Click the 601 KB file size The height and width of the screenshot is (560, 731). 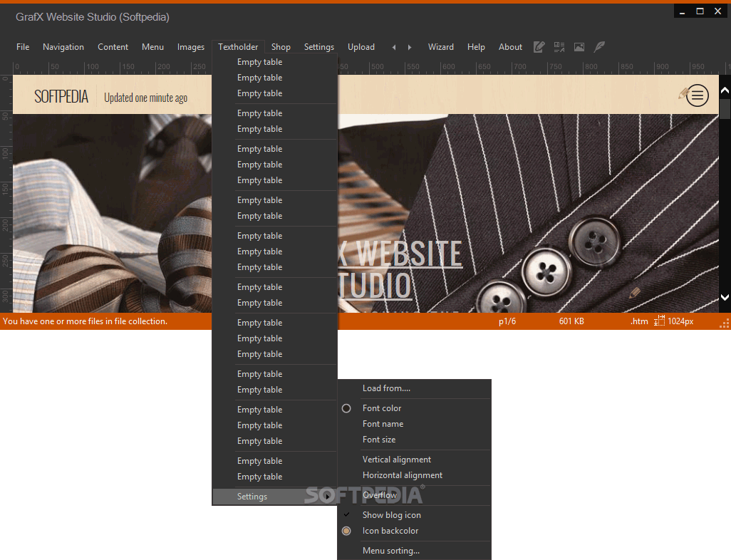tap(571, 321)
